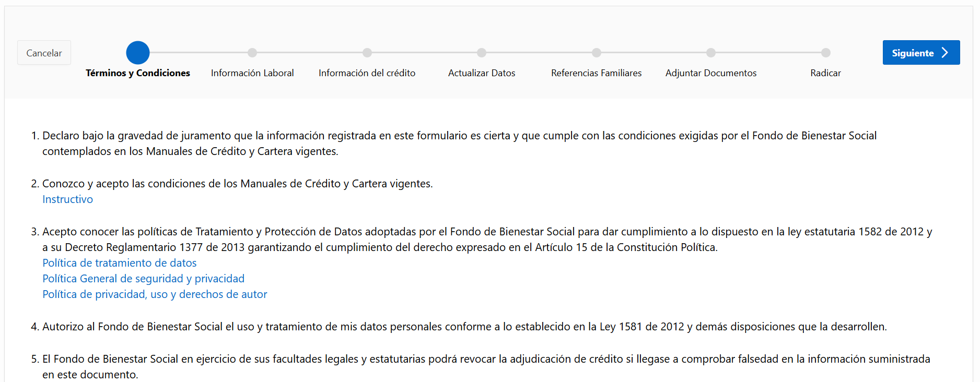Click the step dot above Actualizar Datos
The height and width of the screenshot is (382, 980).
[x=482, y=53]
